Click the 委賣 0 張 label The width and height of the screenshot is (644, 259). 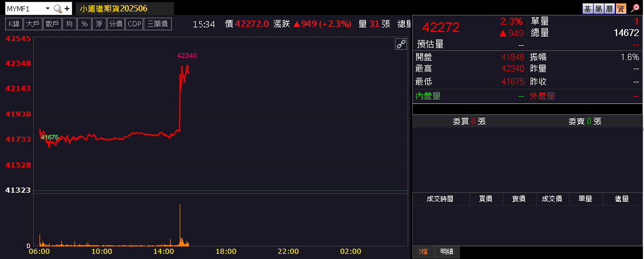(585, 121)
